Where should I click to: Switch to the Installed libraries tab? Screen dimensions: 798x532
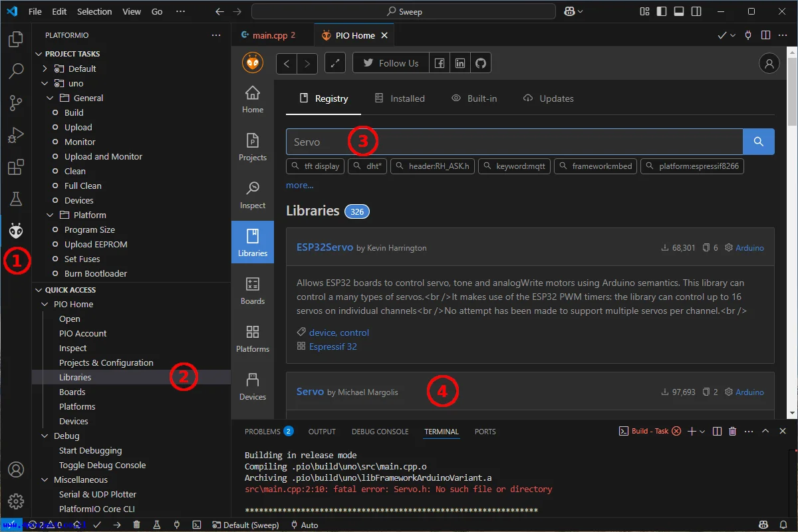pos(400,98)
